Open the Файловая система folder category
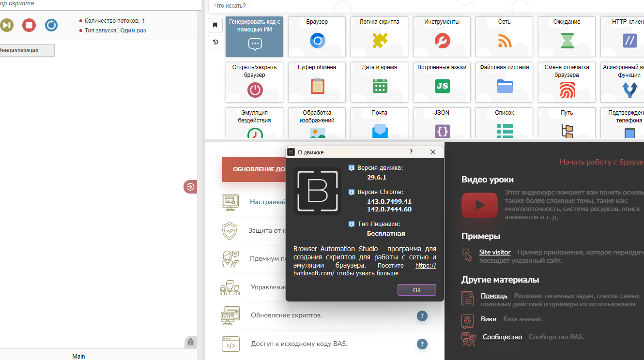The image size is (644, 360). point(504,82)
